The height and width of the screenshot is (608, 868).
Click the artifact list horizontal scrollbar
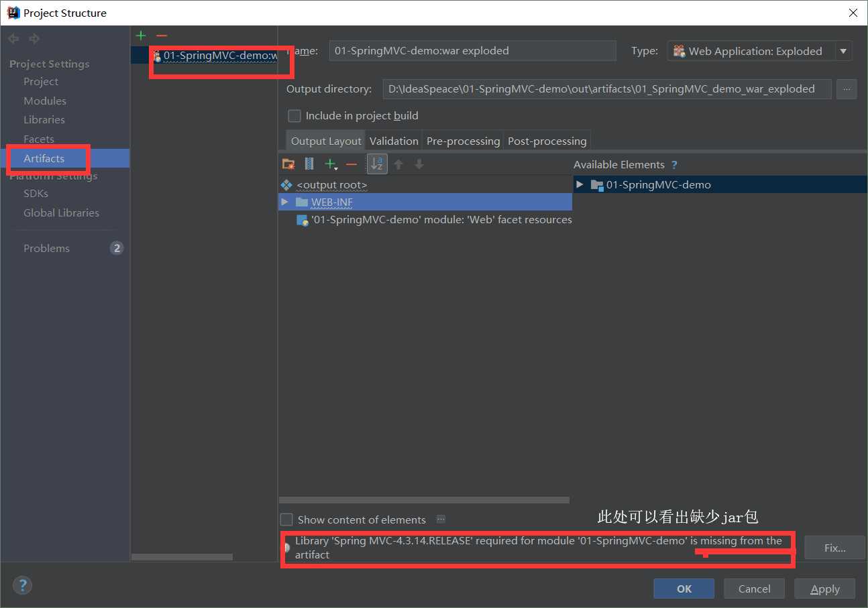pyautogui.click(x=182, y=557)
